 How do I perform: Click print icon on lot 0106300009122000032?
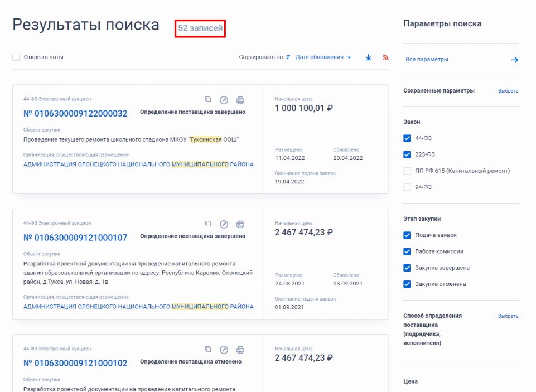[240, 100]
